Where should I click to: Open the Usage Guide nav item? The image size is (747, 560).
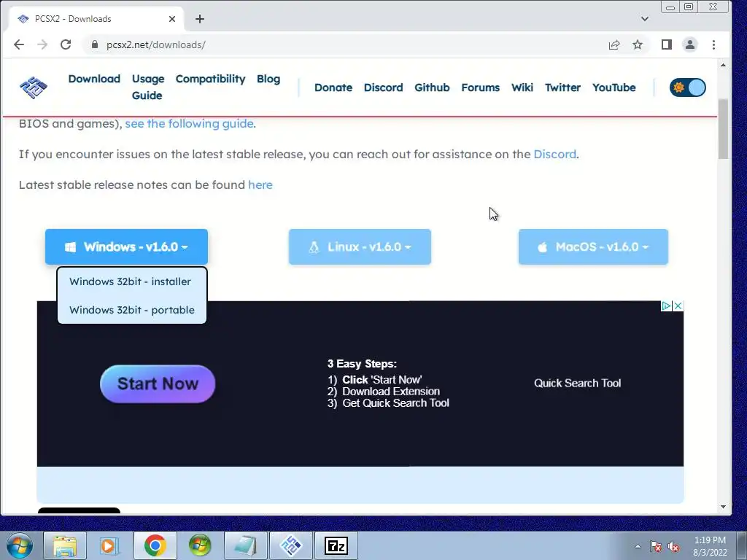click(x=147, y=87)
